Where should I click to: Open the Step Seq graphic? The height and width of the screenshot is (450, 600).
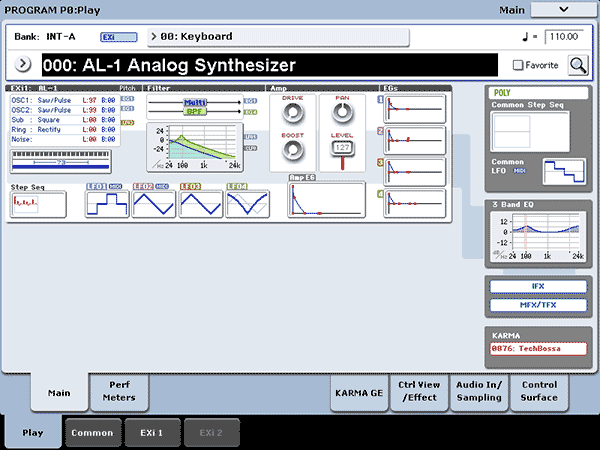pos(37,204)
